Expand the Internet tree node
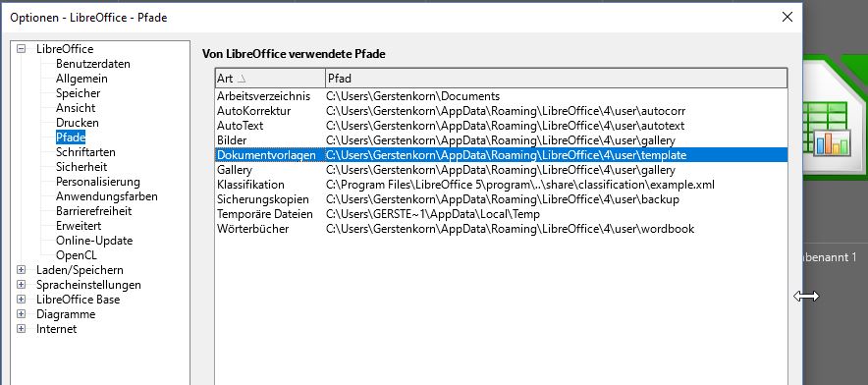868x385 pixels. coord(21,328)
